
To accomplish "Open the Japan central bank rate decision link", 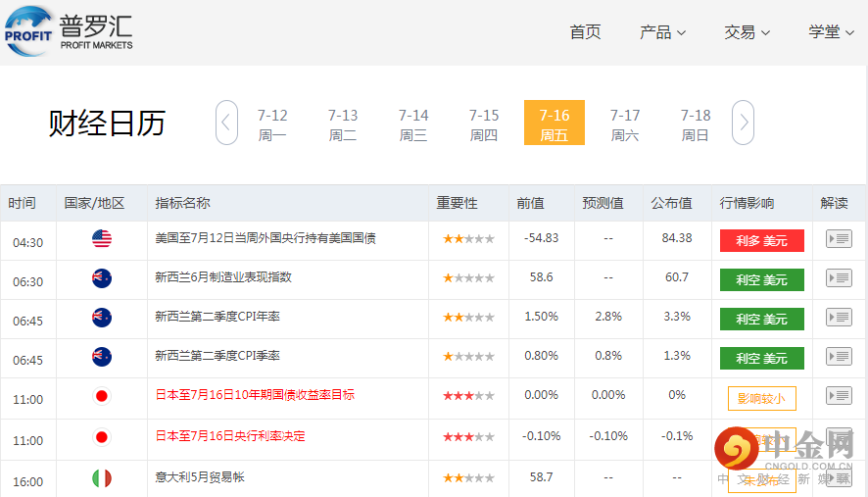I will 230,436.
